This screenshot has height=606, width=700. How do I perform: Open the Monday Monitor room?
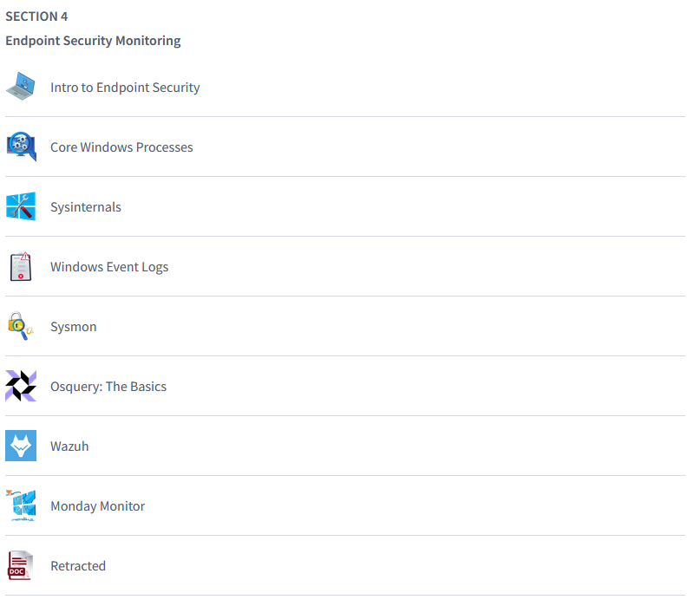(x=97, y=506)
